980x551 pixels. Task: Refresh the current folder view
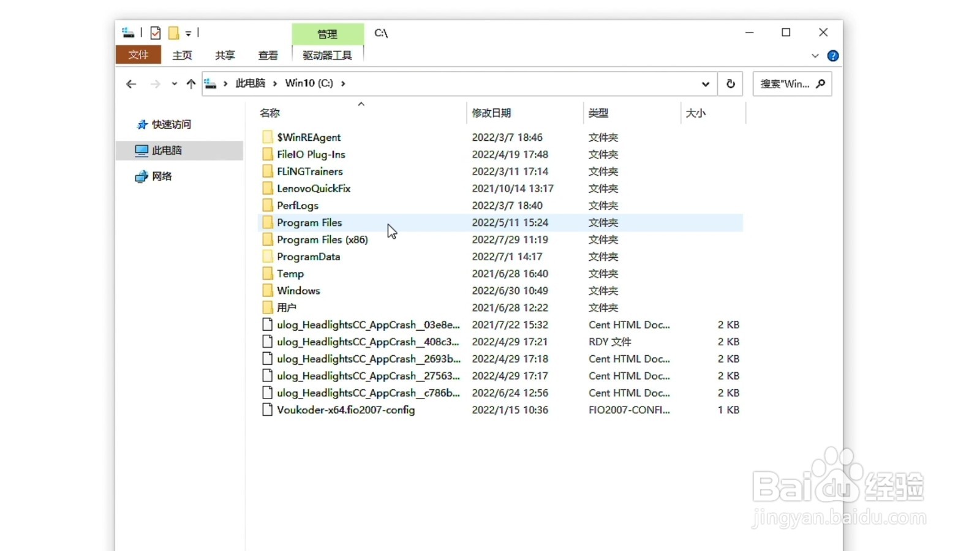click(731, 84)
